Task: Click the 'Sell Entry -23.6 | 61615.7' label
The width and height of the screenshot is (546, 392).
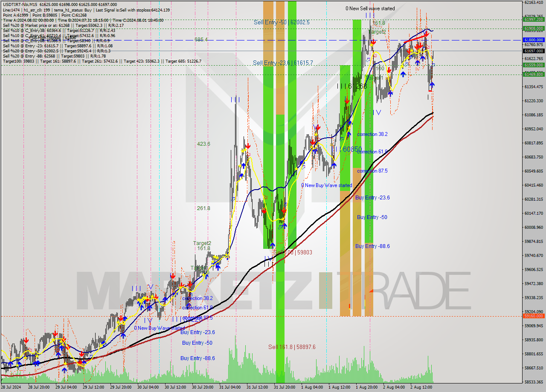Action: point(283,63)
